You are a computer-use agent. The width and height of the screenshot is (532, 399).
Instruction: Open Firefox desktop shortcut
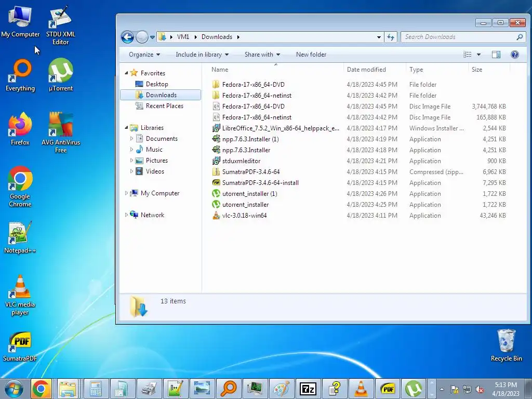tap(20, 129)
